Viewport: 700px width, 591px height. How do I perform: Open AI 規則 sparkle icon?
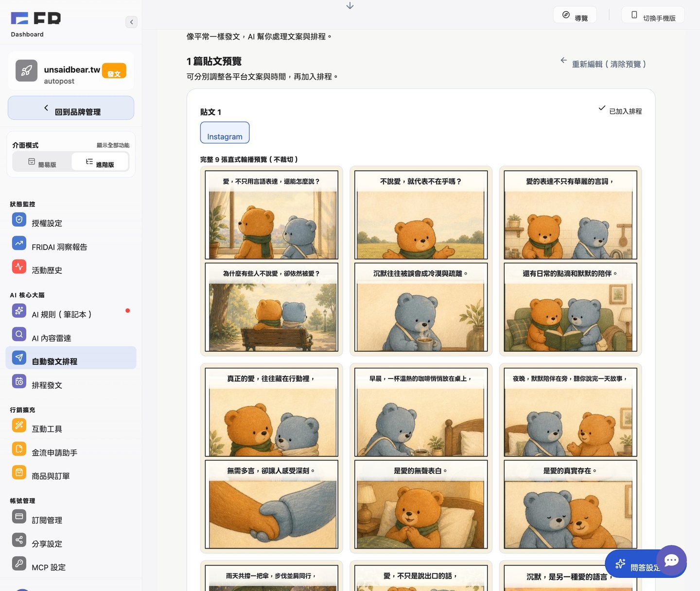[x=19, y=310]
